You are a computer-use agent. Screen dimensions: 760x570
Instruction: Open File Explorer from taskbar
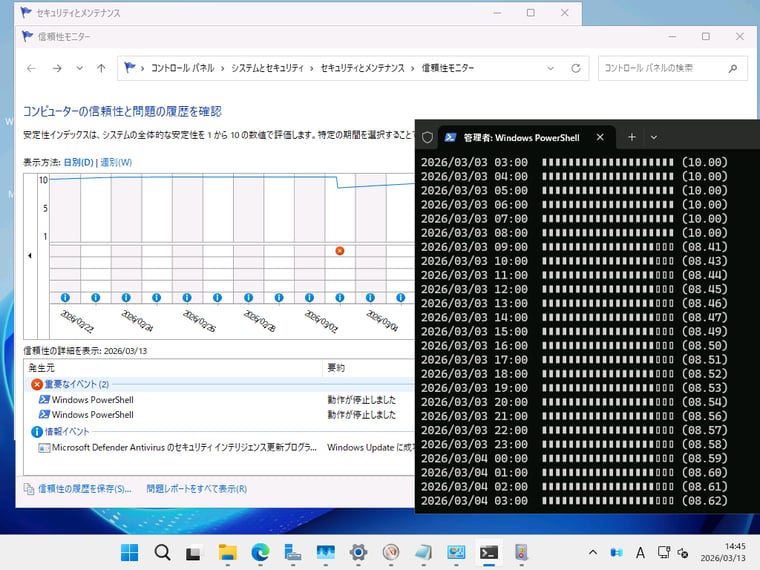[227, 553]
